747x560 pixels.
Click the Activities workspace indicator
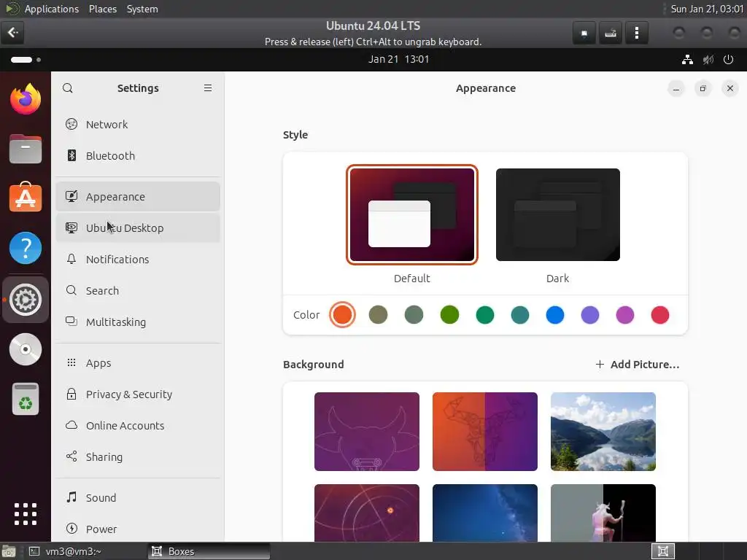pos(26,60)
